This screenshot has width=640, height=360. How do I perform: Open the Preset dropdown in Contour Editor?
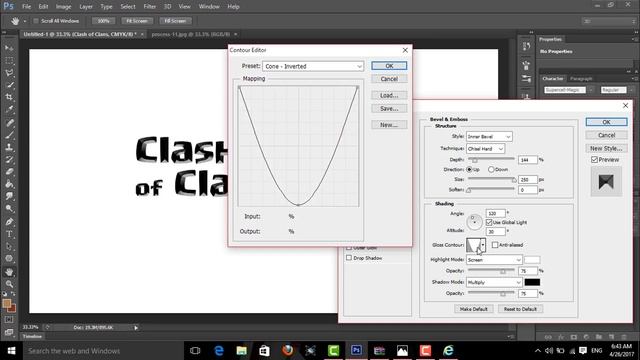[313, 66]
